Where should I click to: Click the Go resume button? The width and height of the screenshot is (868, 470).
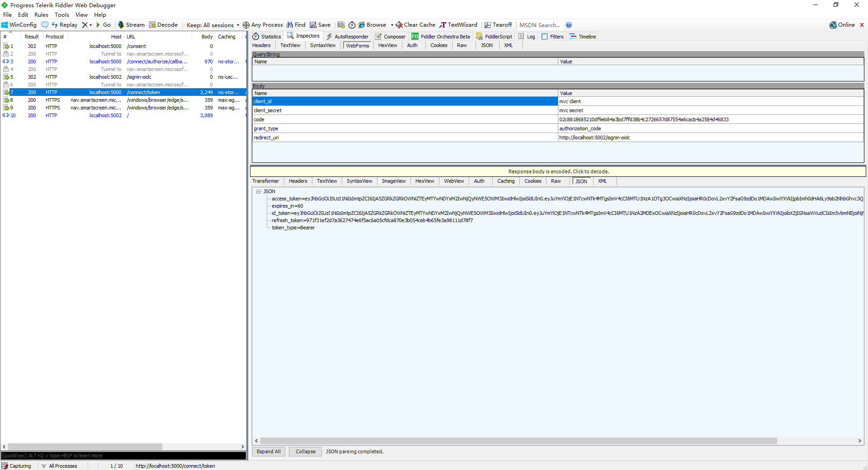pyautogui.click(x=104, y=25)
